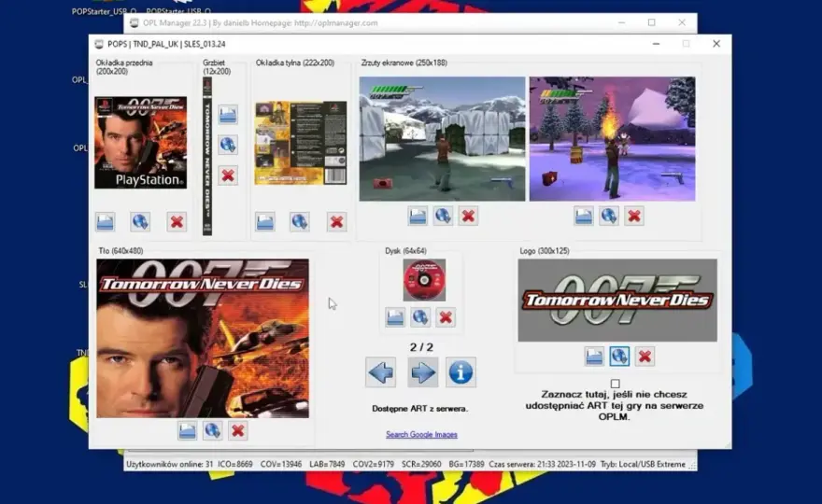Screen dimensions: 822x504
Task: Delete the background (Tło) image
Action: tap(237, 430)
